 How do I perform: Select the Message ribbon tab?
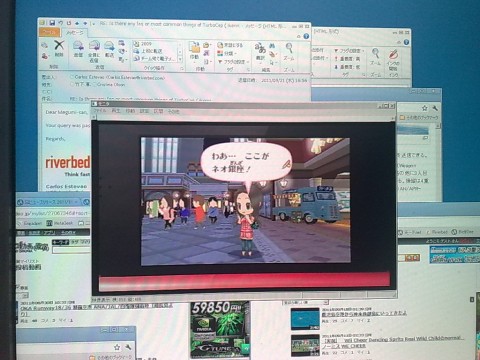75,32
